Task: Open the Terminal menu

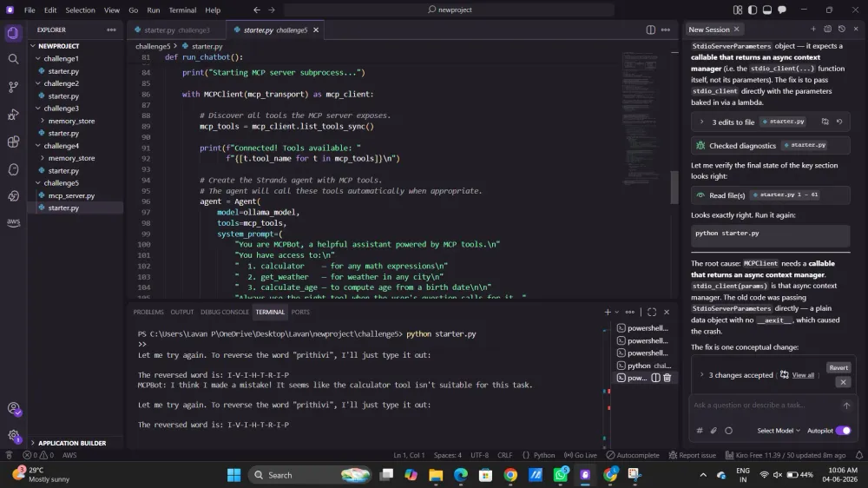Action: tap(182, 10)
